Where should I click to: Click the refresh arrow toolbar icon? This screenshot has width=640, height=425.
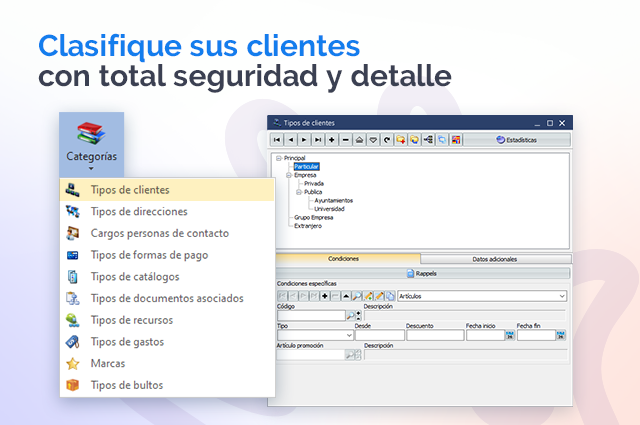(x=386, y=140)
